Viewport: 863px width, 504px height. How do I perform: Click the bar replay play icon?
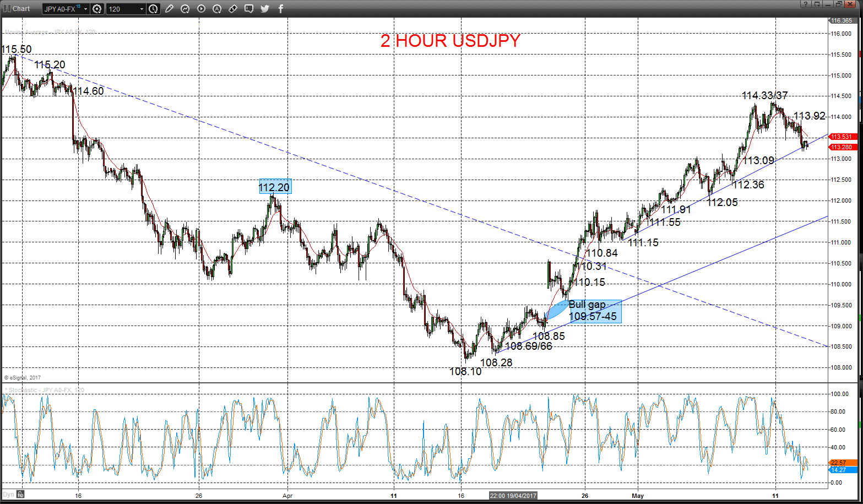(201, 9)
